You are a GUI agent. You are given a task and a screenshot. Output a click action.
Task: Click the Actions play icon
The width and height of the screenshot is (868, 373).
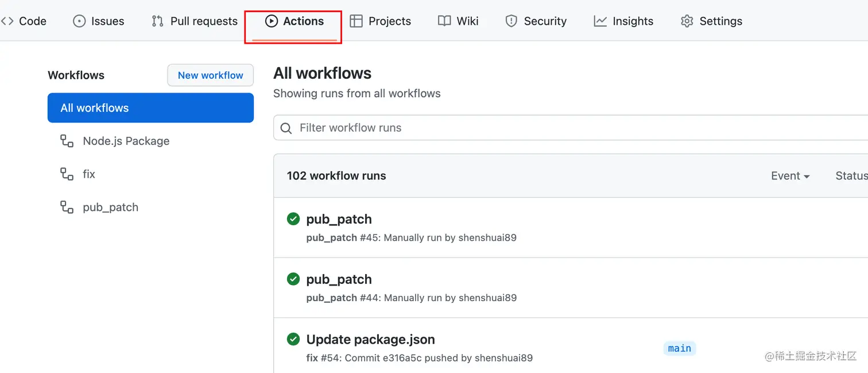point(271,21)
